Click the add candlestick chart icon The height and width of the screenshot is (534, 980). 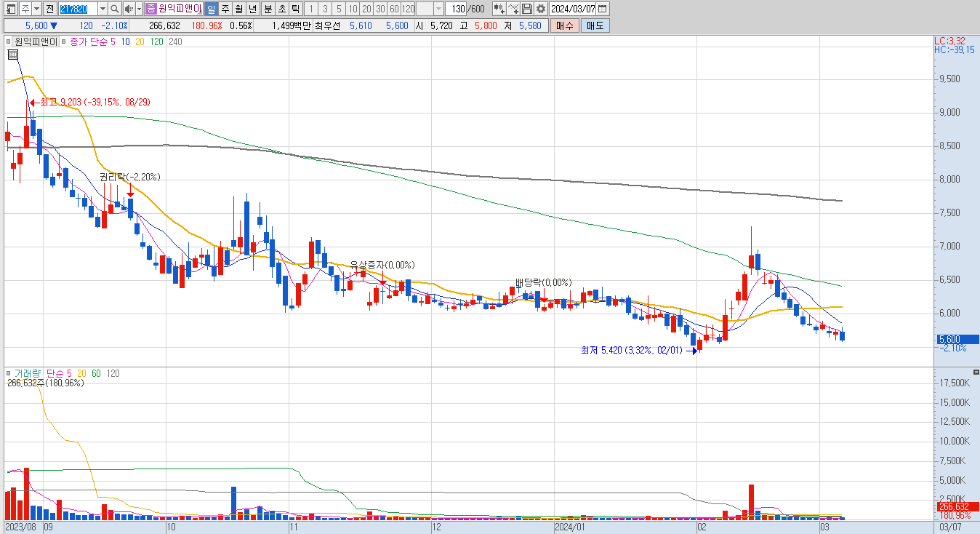point(499,9)
